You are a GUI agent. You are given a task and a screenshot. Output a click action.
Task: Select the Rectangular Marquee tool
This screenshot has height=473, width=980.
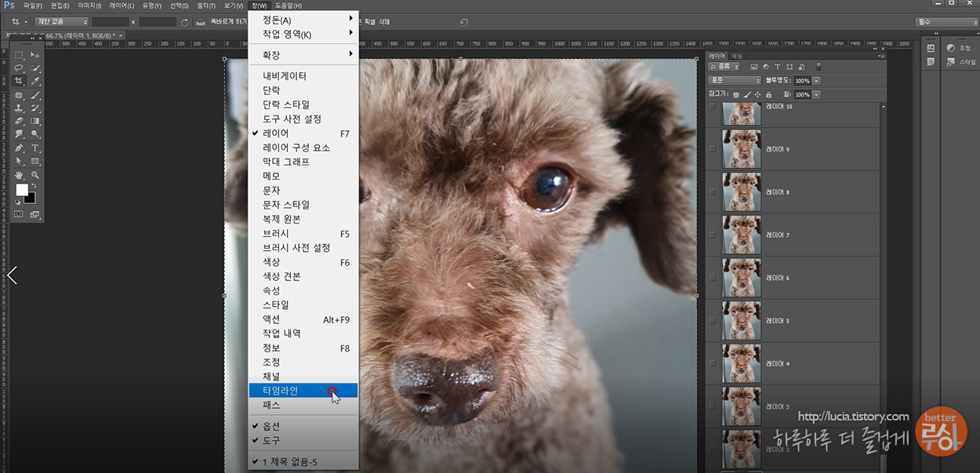click(19, 55)
